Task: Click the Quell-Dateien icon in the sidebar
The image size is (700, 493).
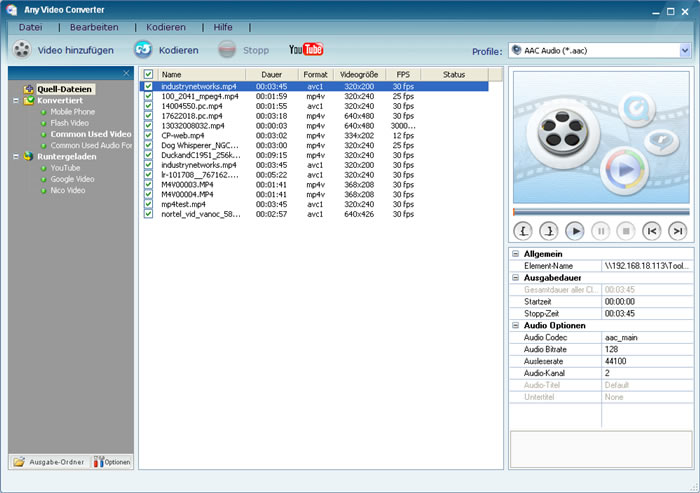Action: [x=29, y=89]
